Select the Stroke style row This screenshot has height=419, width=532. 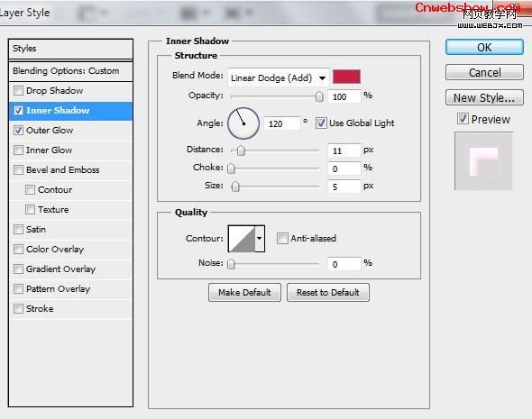(x=70, y=308)
